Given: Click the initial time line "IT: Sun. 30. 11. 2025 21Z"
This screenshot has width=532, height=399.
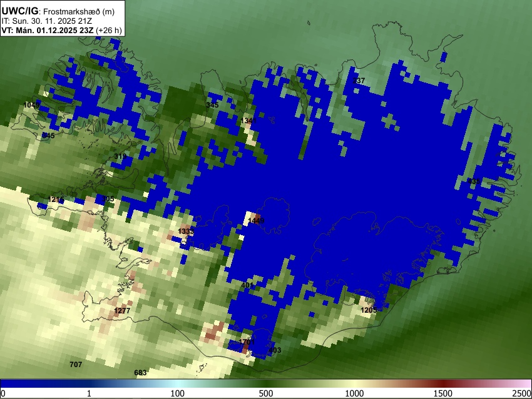Looking at the screenshot, I should pyautogui.click(x=46, y=21).
